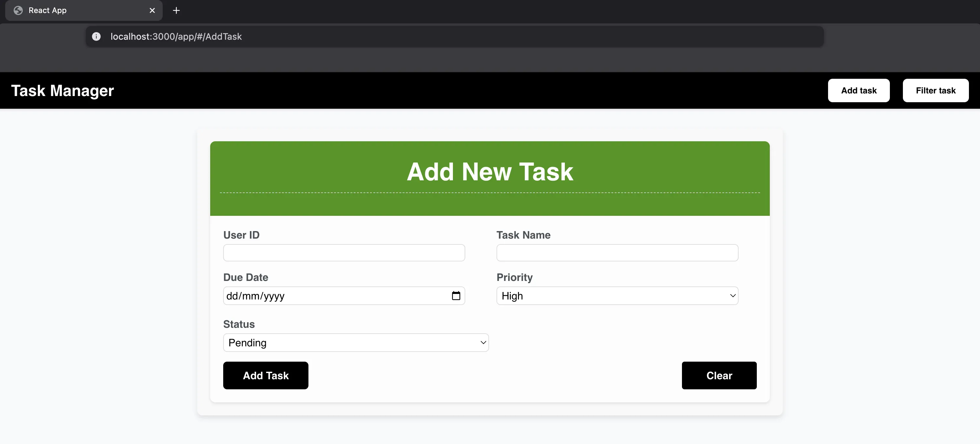The height and width of the screenshot is (444, 980).
Task: Click the site info icon in address bar
Action: (x=96, y=36)
